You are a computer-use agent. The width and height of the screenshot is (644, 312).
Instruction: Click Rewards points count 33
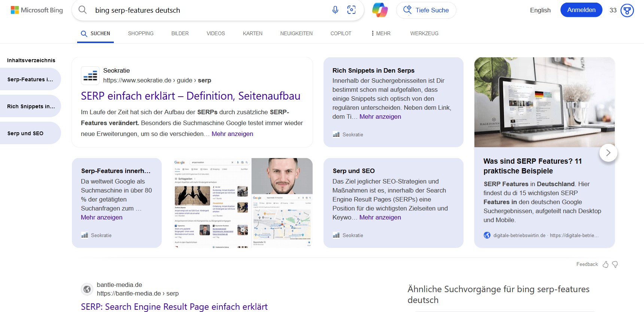613,10
